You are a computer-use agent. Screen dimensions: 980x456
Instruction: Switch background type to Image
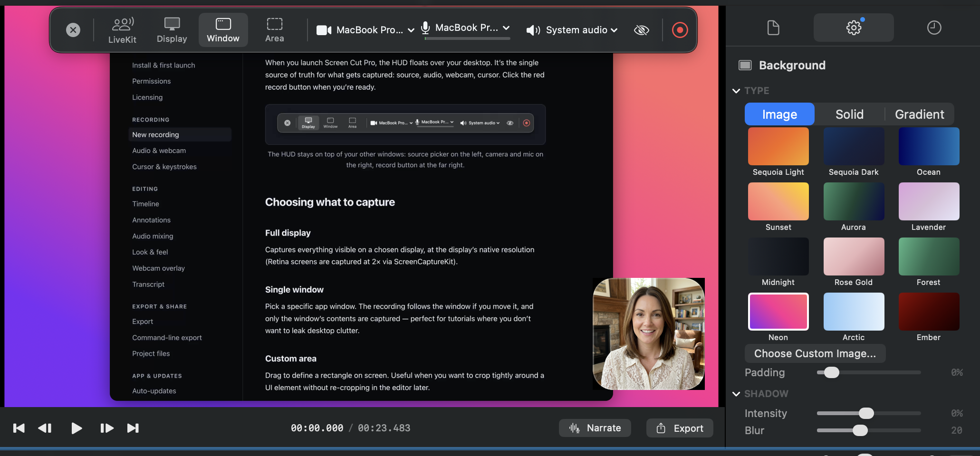779,114
